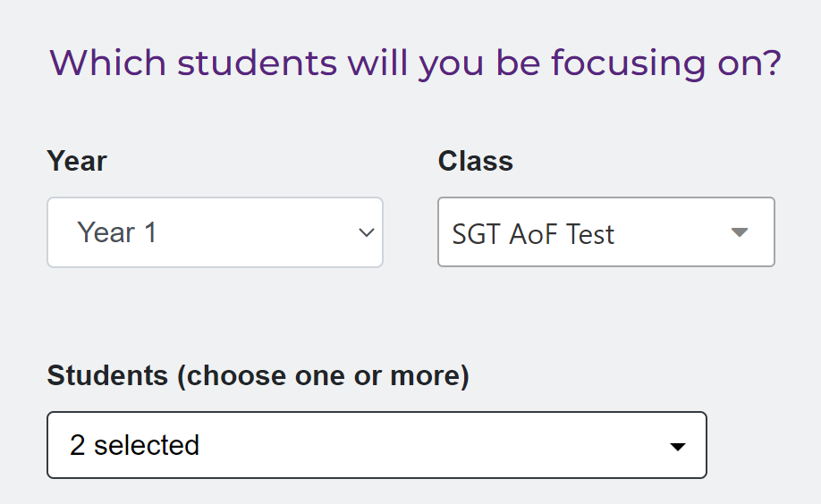Click the "Which students will you be focusing on?" heading

(415, 63)
